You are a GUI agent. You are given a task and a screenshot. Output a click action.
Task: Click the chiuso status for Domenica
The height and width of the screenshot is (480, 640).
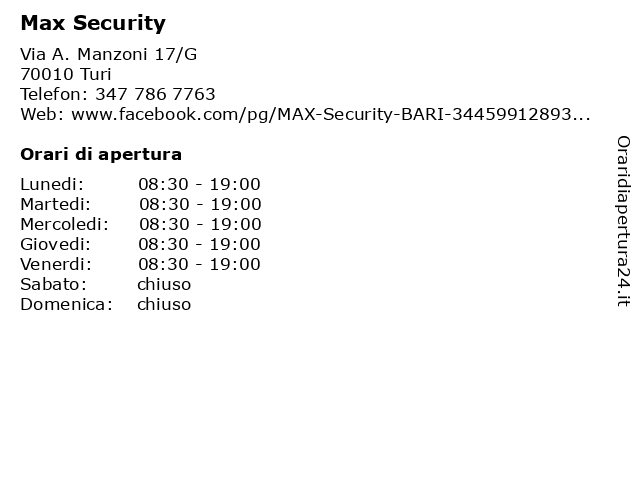point(164,304)
